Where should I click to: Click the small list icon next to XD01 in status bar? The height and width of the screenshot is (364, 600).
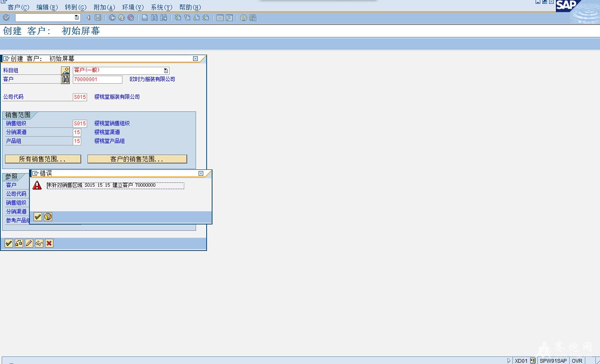pos(533,361)
